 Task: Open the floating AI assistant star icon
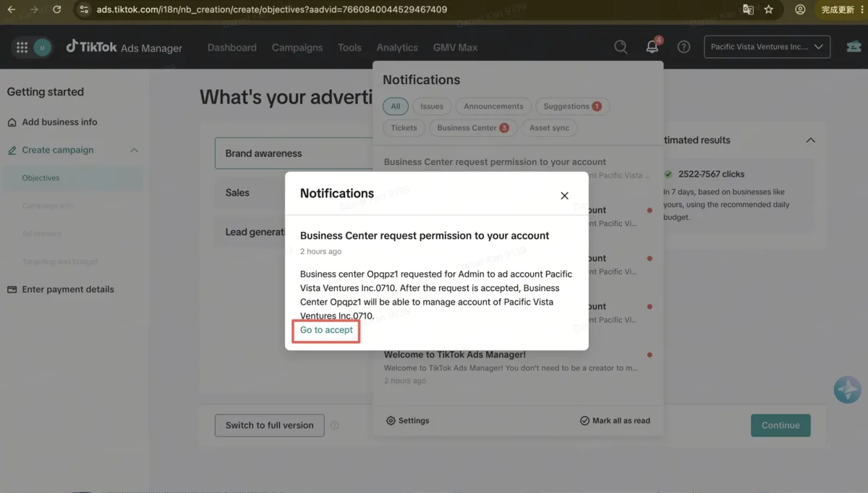(x=847, y=389)
